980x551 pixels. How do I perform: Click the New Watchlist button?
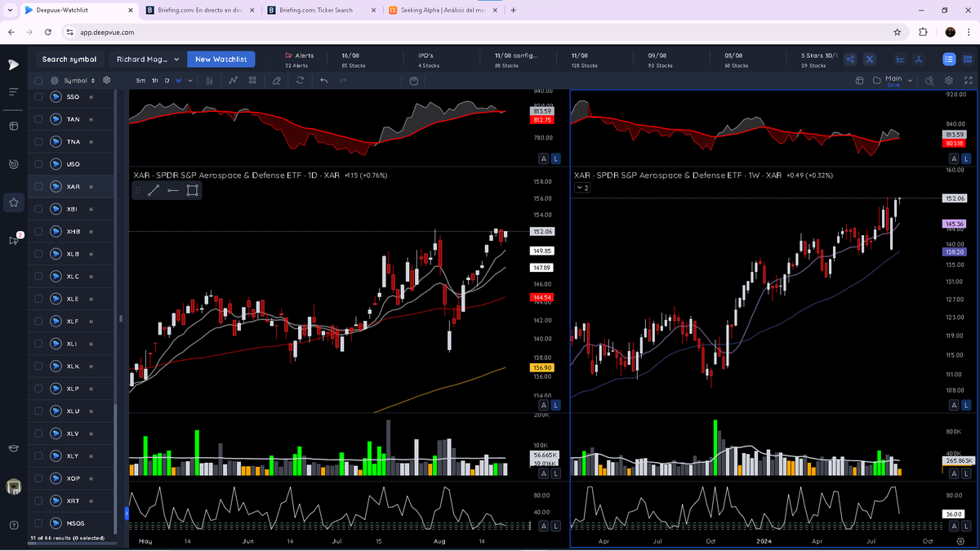tap(221, 59)
